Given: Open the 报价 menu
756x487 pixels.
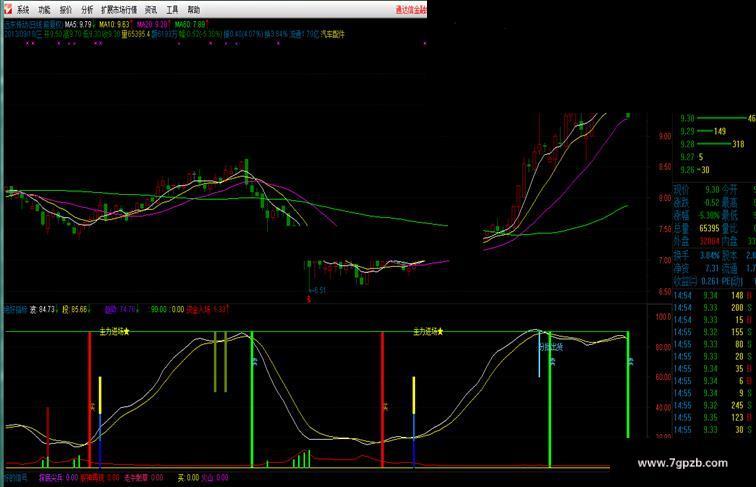Looking at the screenshot, I should click(66, 10).
